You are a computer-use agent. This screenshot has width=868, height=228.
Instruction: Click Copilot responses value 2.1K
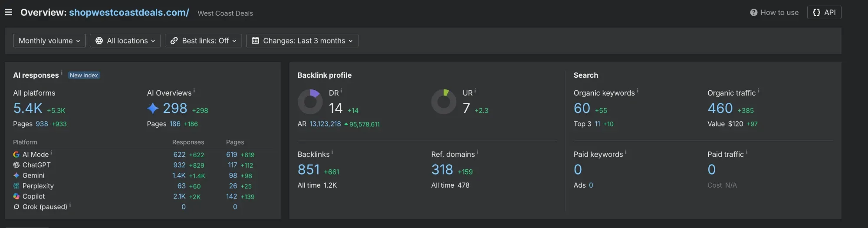point(179,196)
